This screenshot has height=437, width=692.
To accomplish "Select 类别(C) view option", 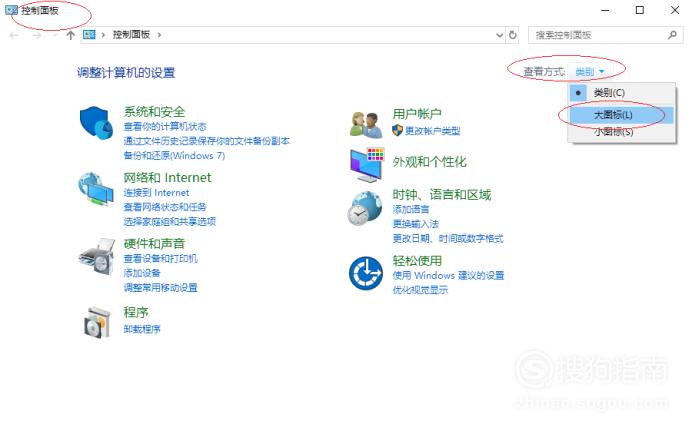I will [621, 93].
